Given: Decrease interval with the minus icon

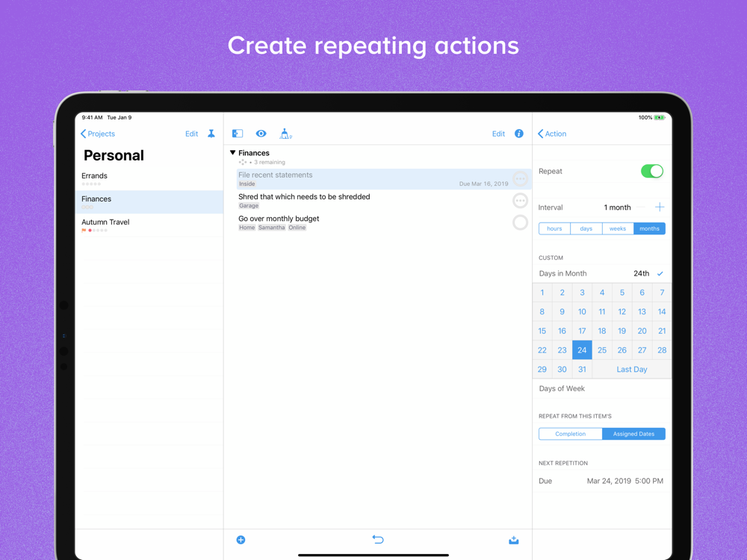Looking at the screenshot, I should tap(641, 207).
